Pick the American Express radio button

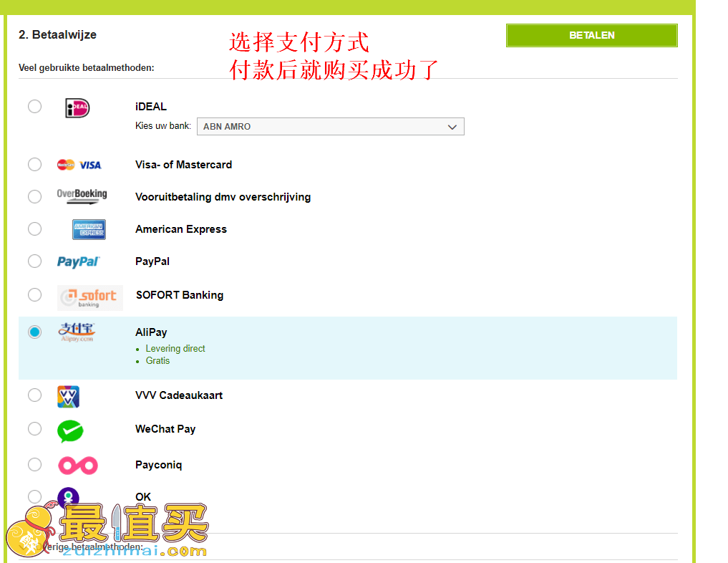[34, 228]
